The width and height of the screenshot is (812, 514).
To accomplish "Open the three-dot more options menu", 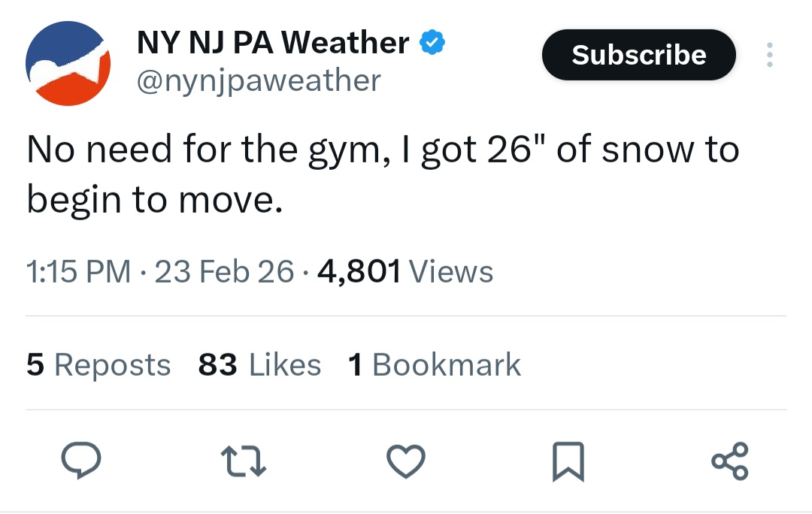I will click(769, 55).
